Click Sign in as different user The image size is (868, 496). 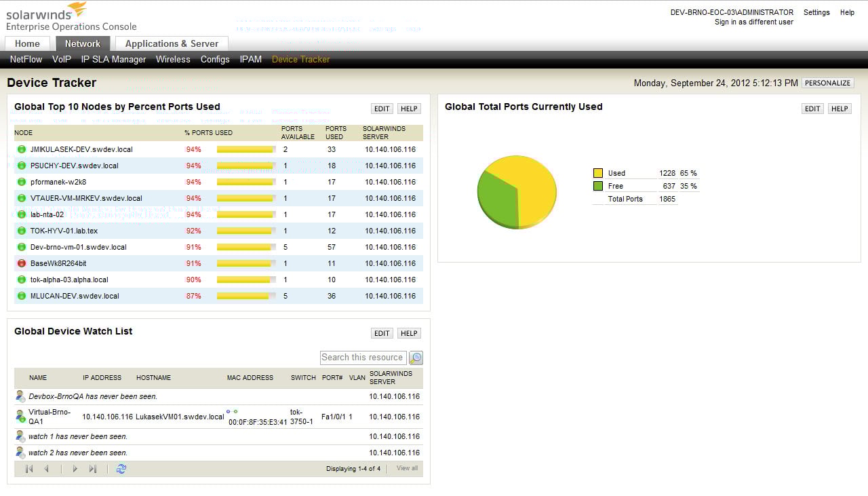tap(754, 22)
